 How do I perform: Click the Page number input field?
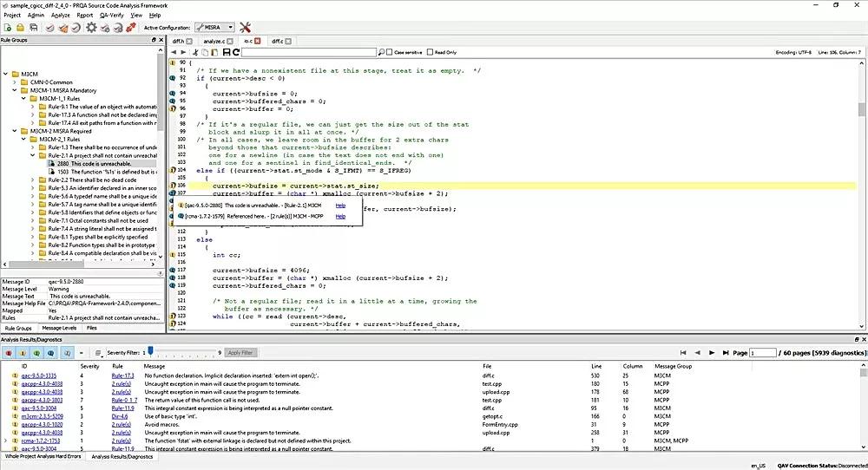763,353
